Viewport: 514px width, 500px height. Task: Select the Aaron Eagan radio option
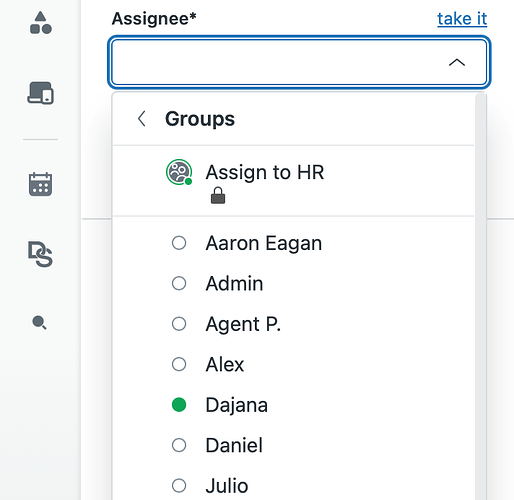coord(179,243)
